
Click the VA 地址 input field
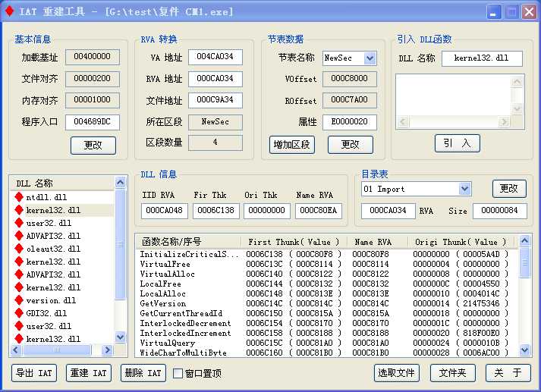(215, 57)
